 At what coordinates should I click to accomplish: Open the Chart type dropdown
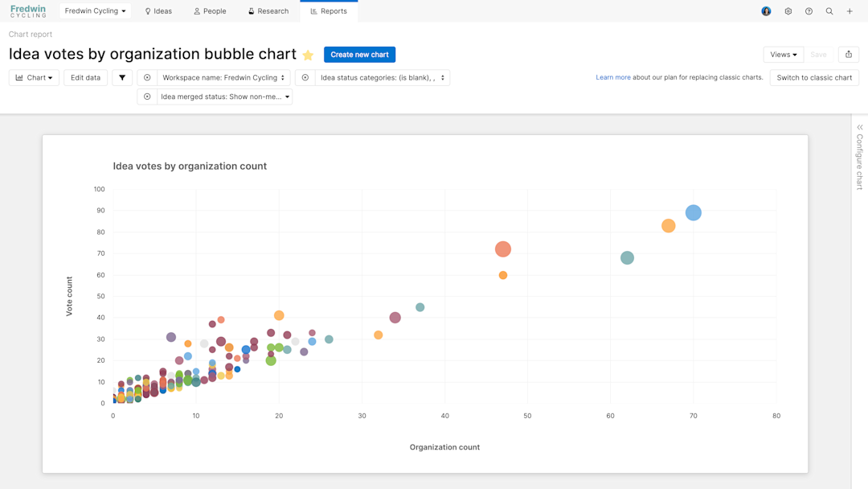click(x=33, y=77)
